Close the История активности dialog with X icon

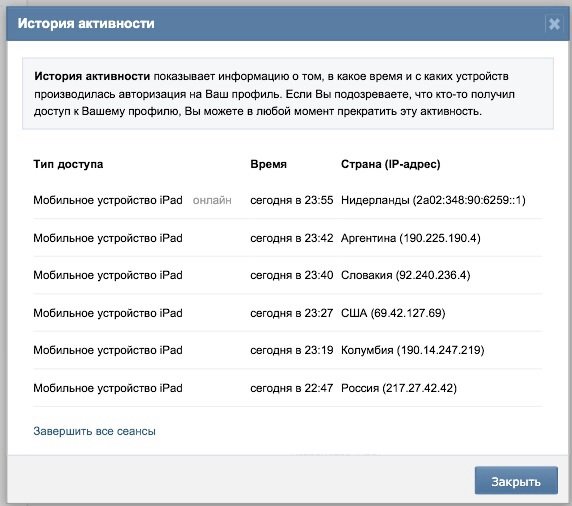pyautogui.click(x=554, y=24)
